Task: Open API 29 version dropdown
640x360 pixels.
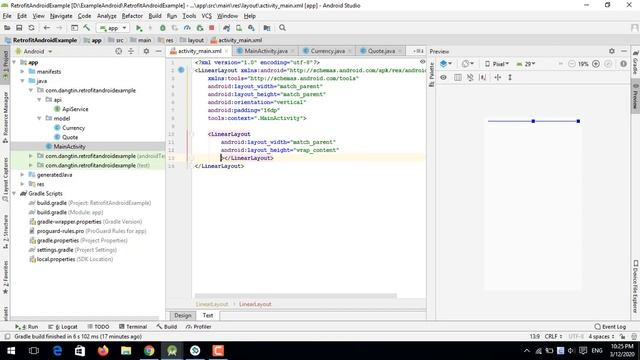Action: pyautogui.click(x=526, y=64)
